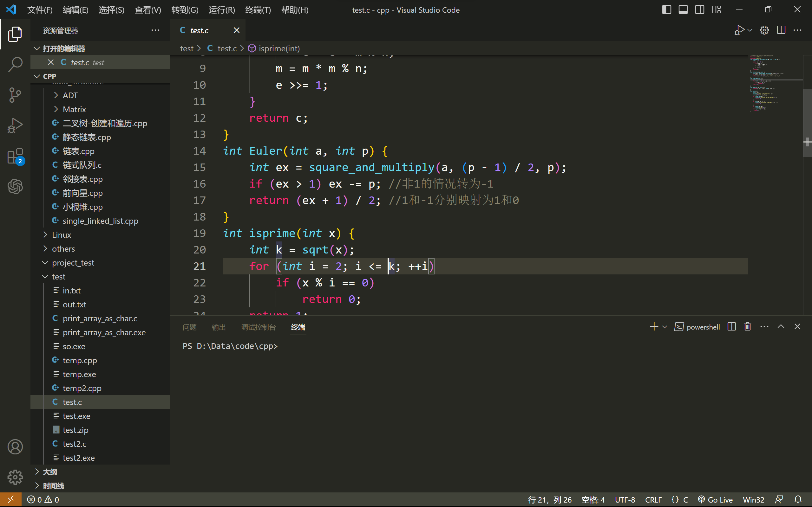Open the 终端(T) menu

point(258,10)
